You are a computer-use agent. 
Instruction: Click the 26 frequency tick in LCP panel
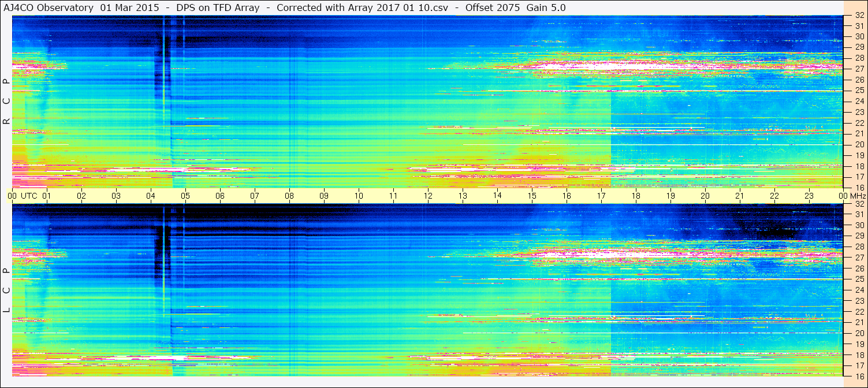(x=859, y=268)
